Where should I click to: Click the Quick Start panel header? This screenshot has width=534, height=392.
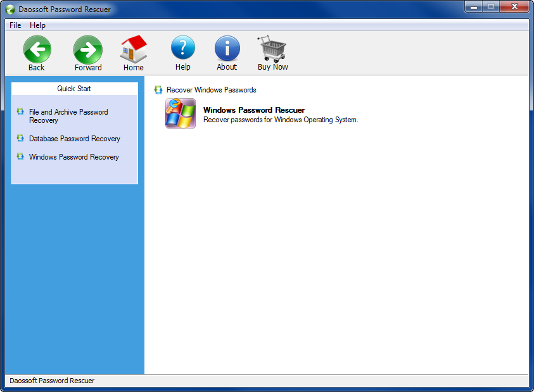tap(75, 89)
